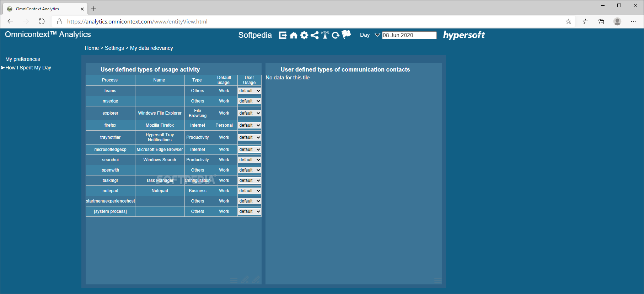
Task: Open the Day period dropdown
Action: tap(370, 35)
